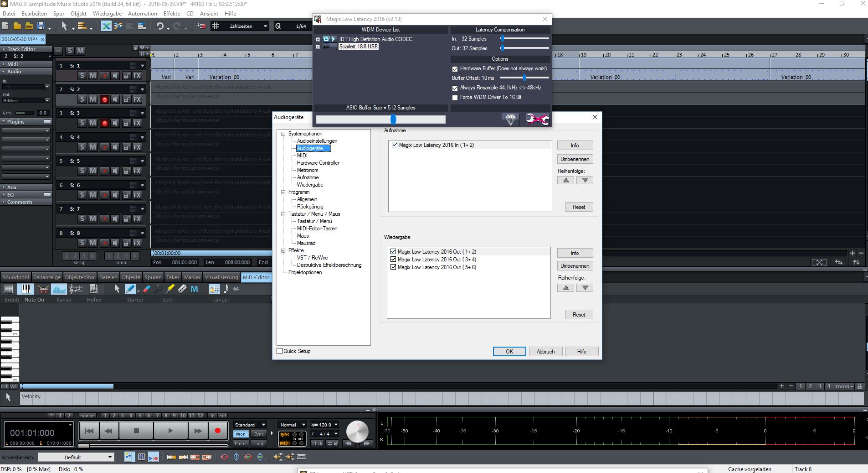Enable Force WDM Driver To 16 Bit
The width and height of the screenshot is (868, 473).
pyautogui.click(x=455, y=98)
